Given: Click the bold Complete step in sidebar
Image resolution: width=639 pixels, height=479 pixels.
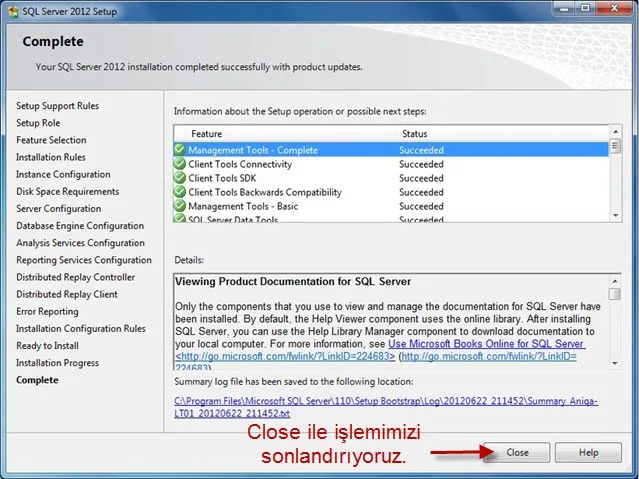Looking at the screenshot, I should [37, 380].
